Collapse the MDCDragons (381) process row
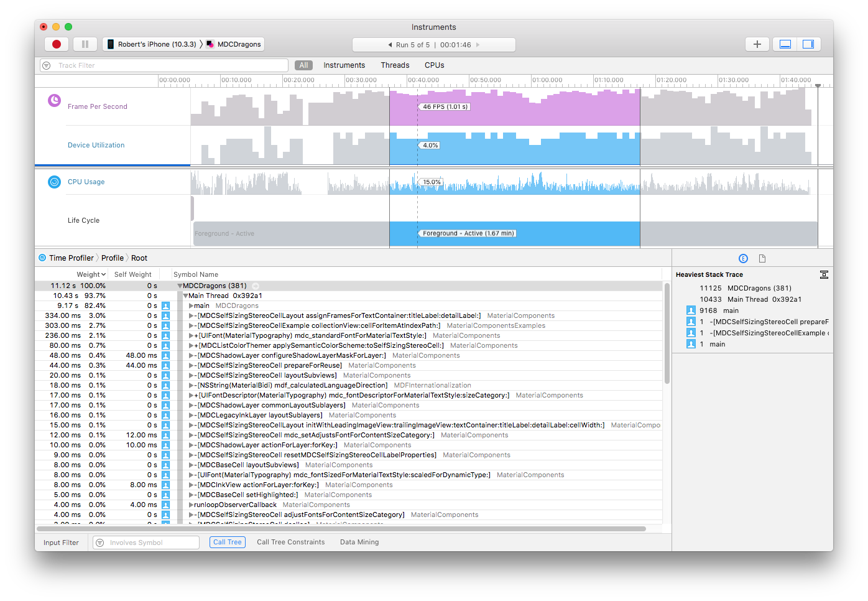The width and height of the screenshot is (868, 601). point(180,286)
